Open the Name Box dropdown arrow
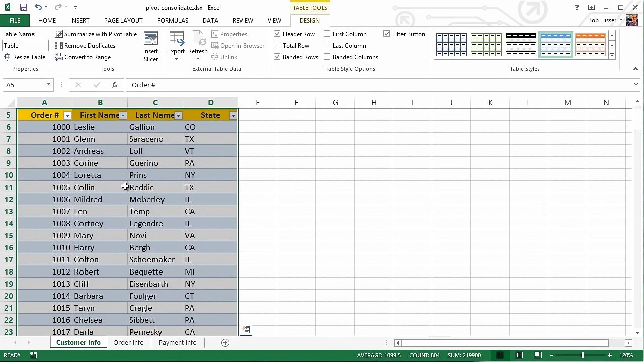 [x=48, y=85]
